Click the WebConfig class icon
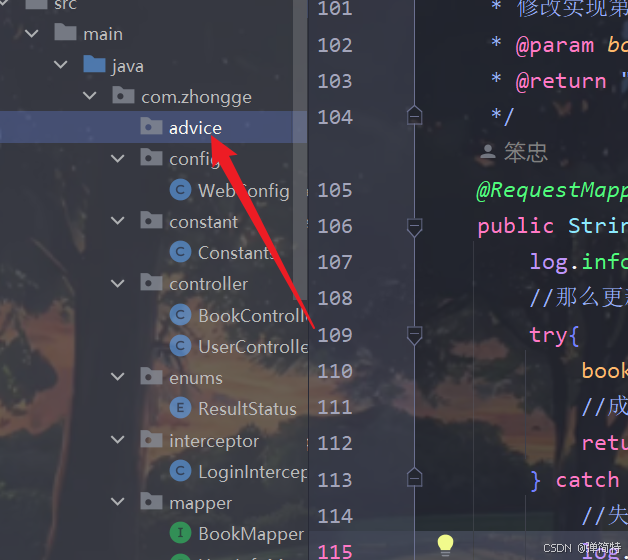The image size is (628, 560). coord(180,190)
